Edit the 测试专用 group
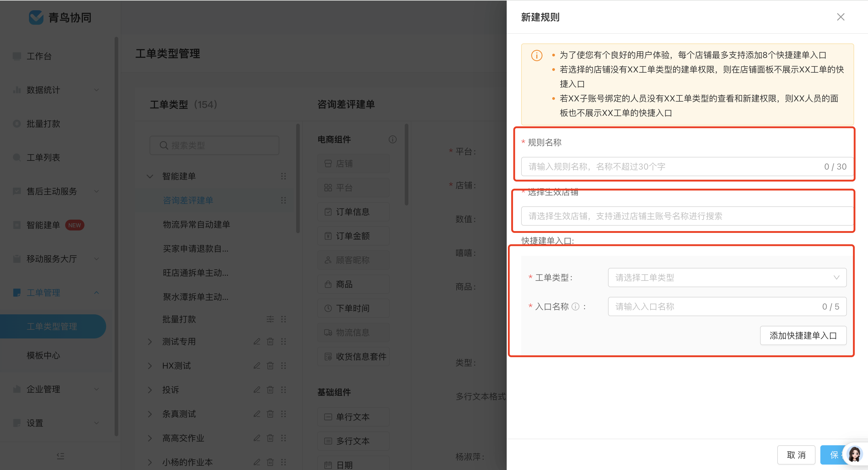This screenshot has height=470, width=868. (x=257, y=341)
